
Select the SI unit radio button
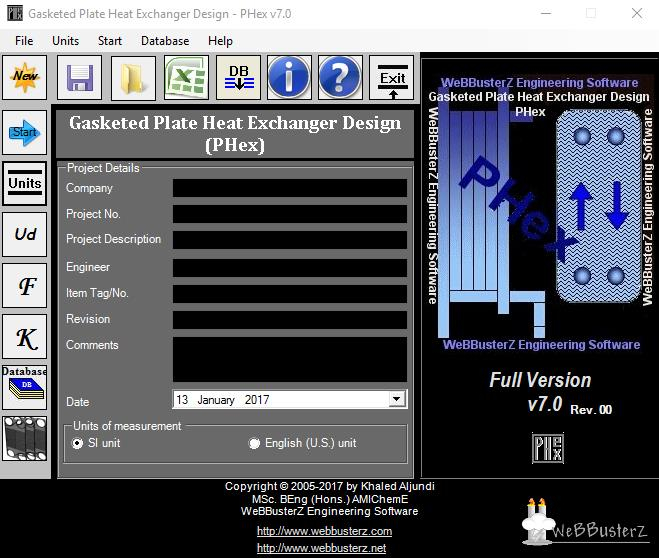click(x=78, y=443)
